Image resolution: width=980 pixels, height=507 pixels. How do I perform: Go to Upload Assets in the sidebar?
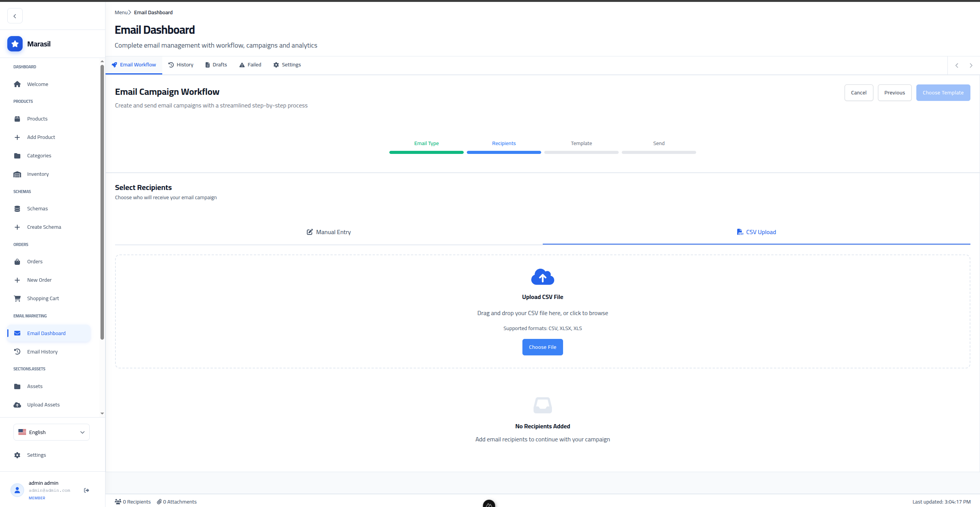43,405
